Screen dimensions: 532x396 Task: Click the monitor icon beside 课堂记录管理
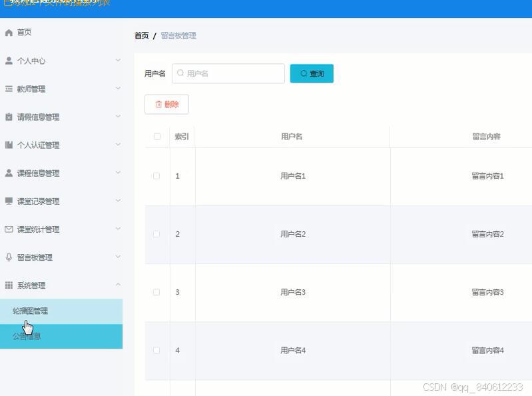coord(9,201)
